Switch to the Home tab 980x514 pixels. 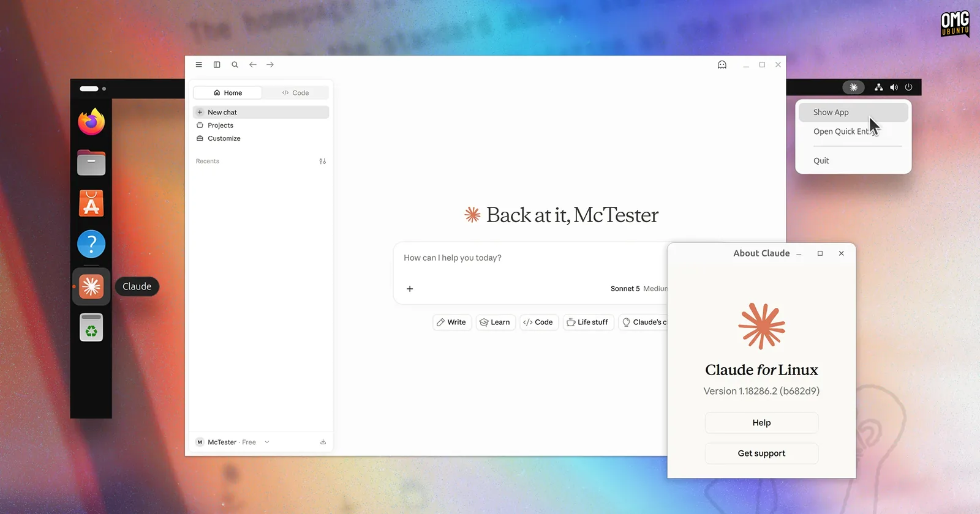click(x=228, y=92)
